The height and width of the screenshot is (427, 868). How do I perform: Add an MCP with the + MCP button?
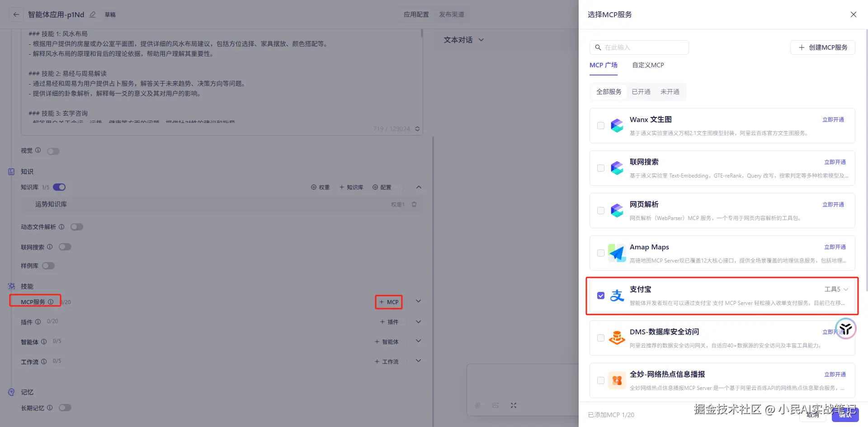tap(389, 302)
